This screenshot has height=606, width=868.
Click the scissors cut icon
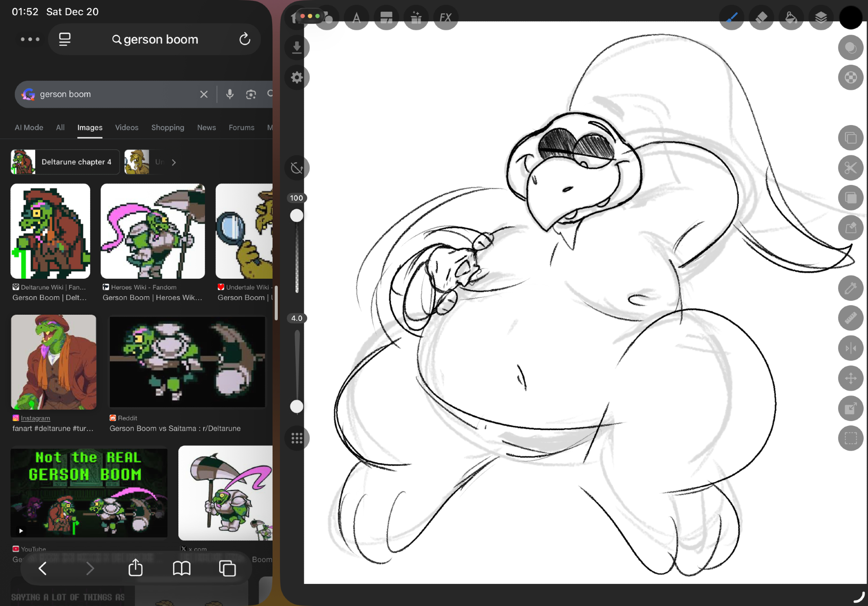[x=850, y=168]
